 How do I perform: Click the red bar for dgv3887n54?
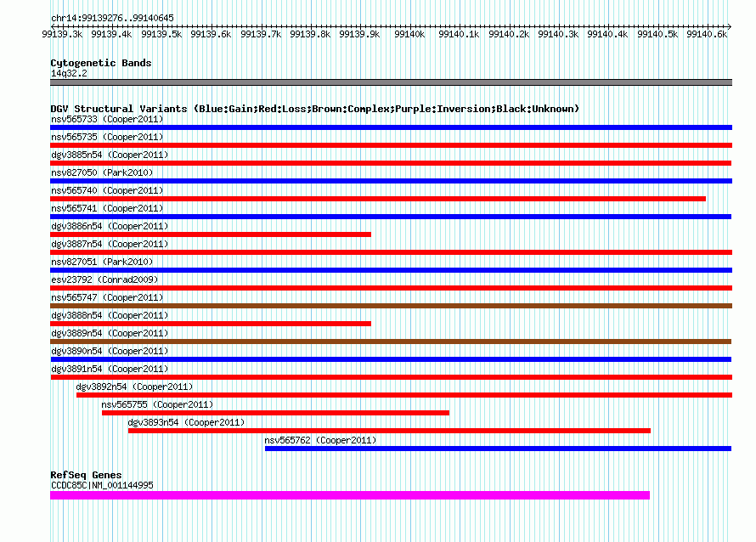click(x=391, y=252)
